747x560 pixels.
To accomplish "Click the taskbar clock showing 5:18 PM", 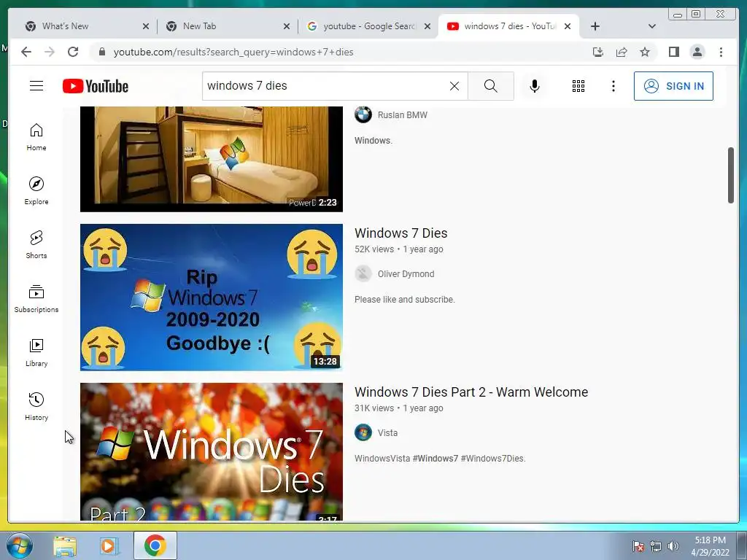I will (x=711, y=546).
